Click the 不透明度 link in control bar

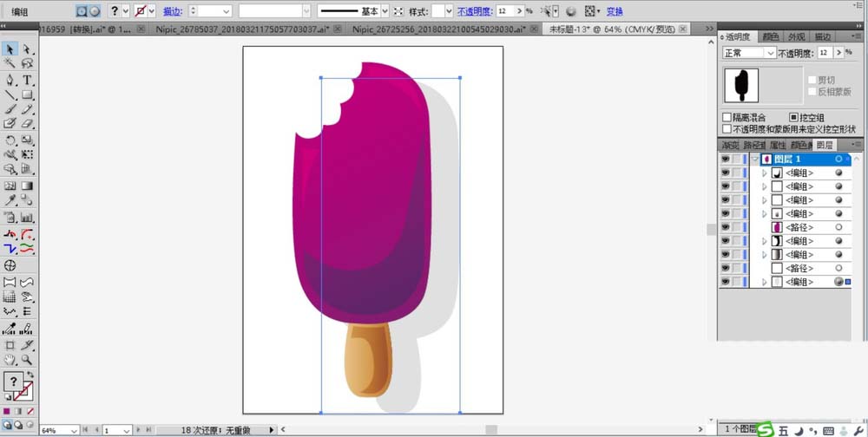(x=475, y=11)
